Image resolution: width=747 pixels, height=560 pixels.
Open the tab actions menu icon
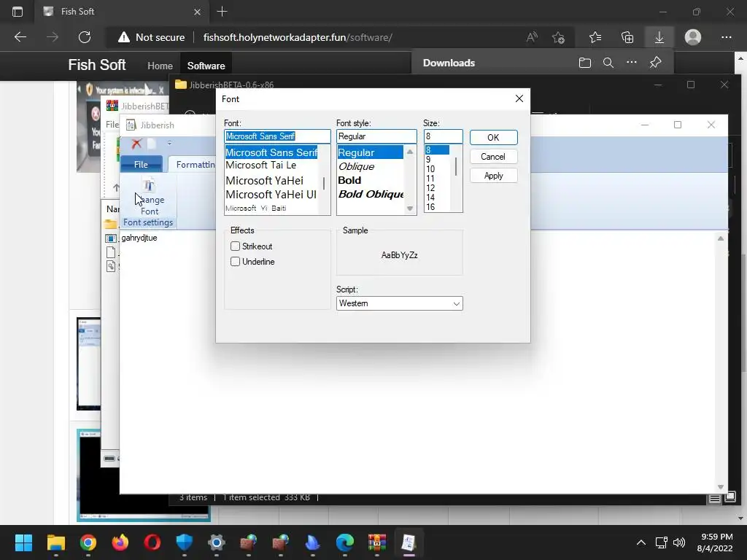18,12
